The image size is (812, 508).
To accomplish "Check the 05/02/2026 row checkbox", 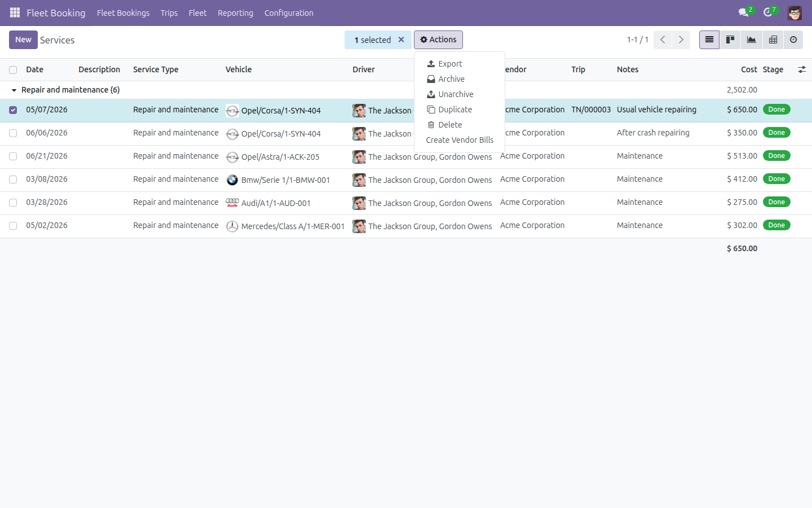I will pyautogui.click(x=13, y=226).
